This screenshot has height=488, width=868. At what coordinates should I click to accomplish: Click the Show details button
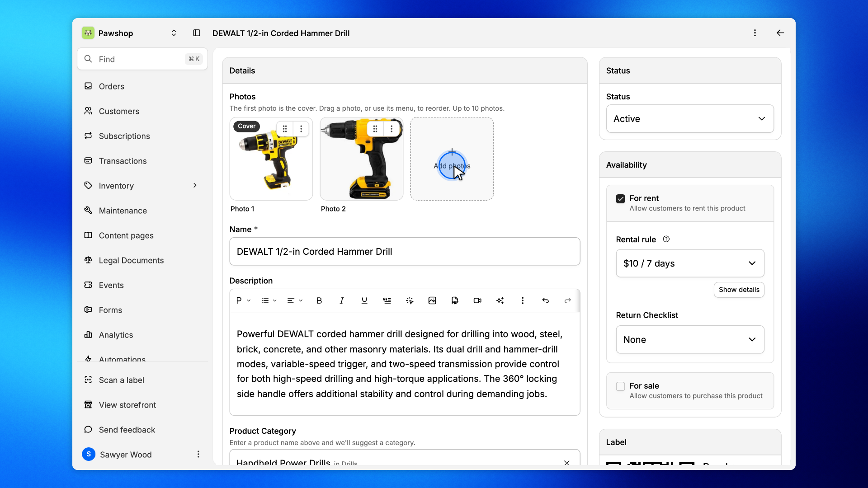click(739, 290)
